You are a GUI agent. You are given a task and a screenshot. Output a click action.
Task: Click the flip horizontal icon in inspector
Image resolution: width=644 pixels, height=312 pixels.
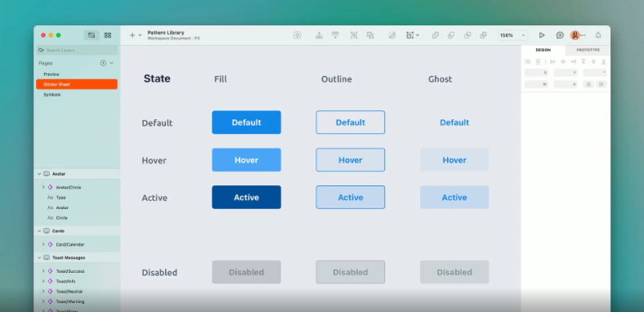(588, 84)
